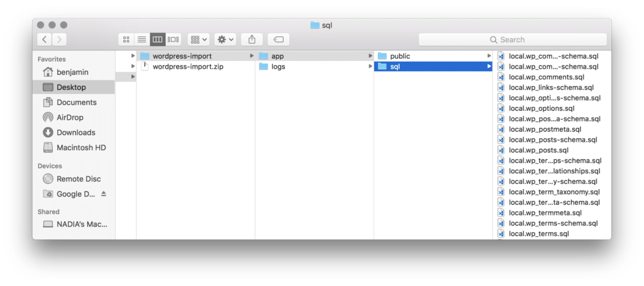Eject the Google D... volume
This screenshot has height=286, width=644.
[104, 193]
